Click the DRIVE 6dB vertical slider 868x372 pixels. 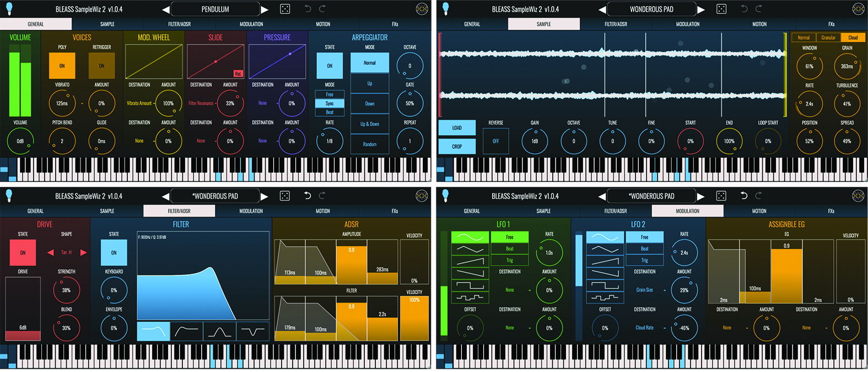click(23, 309)
